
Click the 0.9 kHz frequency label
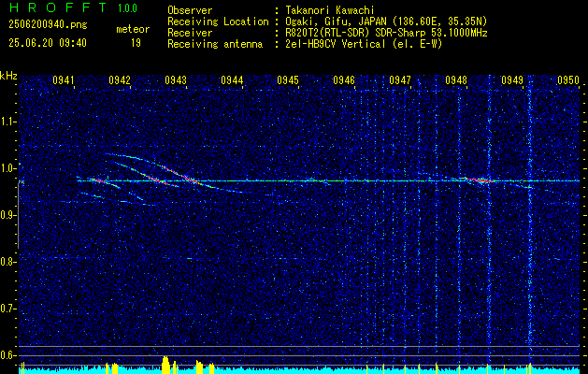8,215
